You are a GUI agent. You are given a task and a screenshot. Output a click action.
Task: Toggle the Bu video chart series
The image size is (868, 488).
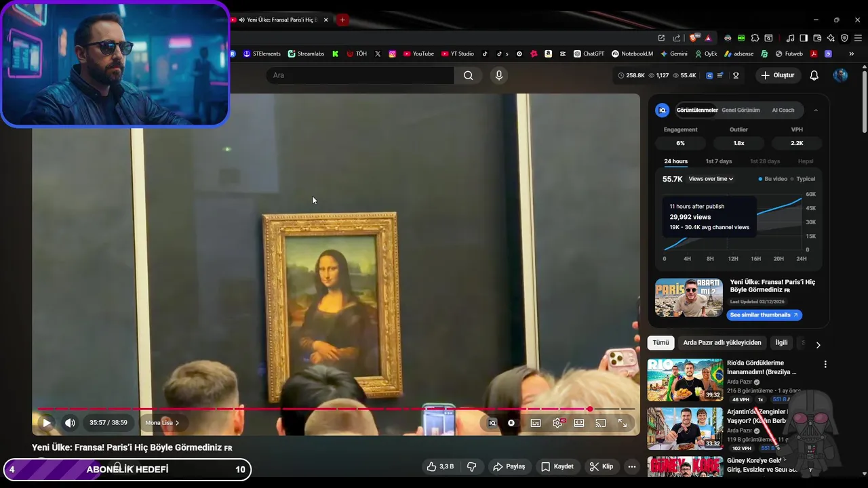point(773,179)
